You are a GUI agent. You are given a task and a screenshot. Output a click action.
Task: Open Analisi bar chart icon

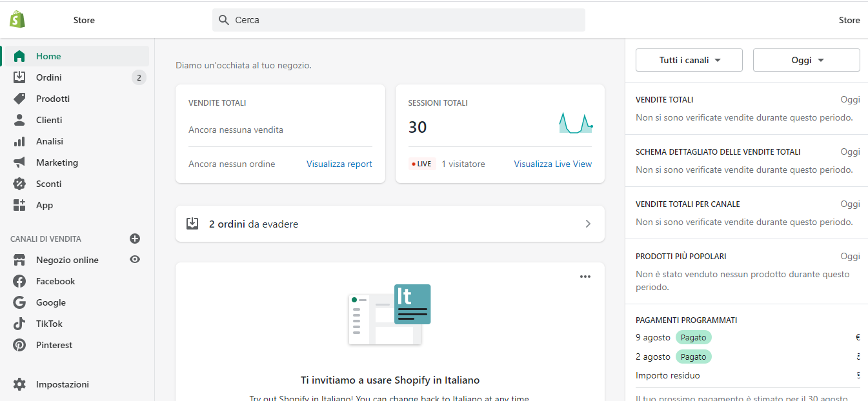(19, 141)
